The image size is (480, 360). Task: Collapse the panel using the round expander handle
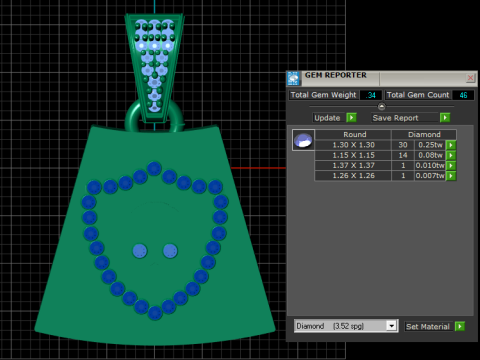click(382, 106)
